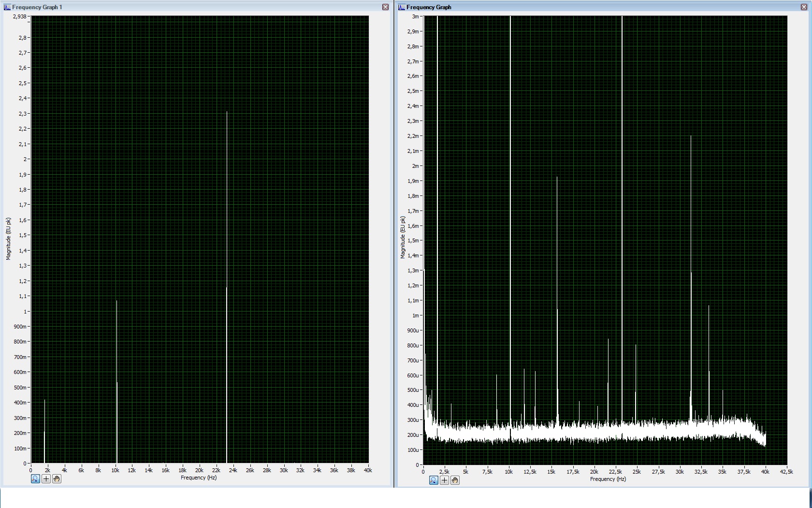Select pan hand tool in right Frequency Graph
Screen dimensions: 812x508
pyautogui.click(x=455, y=480)
